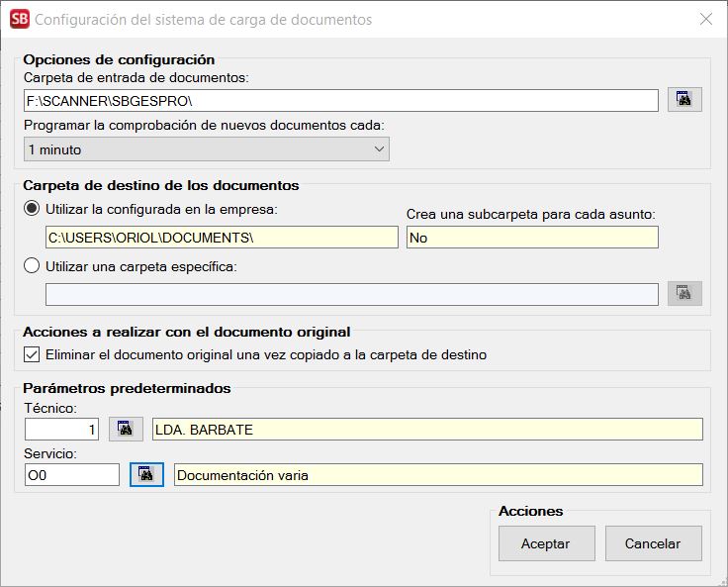This screenshot has height=587, width=728.
Task: Select 'Utilizar una carpeta específica' option
Action: (x=33, y=265)
